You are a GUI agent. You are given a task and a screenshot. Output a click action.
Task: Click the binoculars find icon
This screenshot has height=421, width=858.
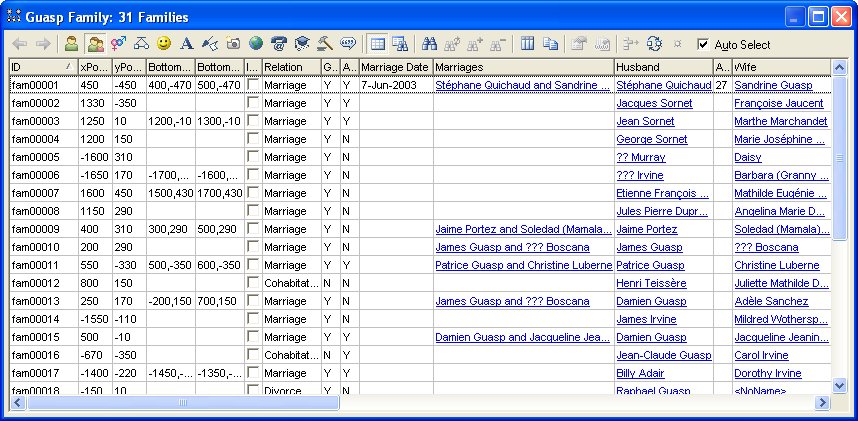click(x=430, y=44)
